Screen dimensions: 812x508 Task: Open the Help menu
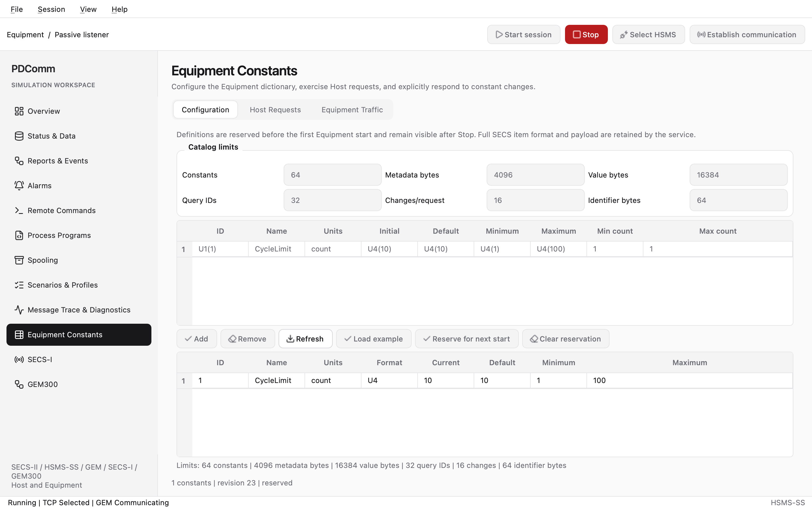[x=120, y=9]
